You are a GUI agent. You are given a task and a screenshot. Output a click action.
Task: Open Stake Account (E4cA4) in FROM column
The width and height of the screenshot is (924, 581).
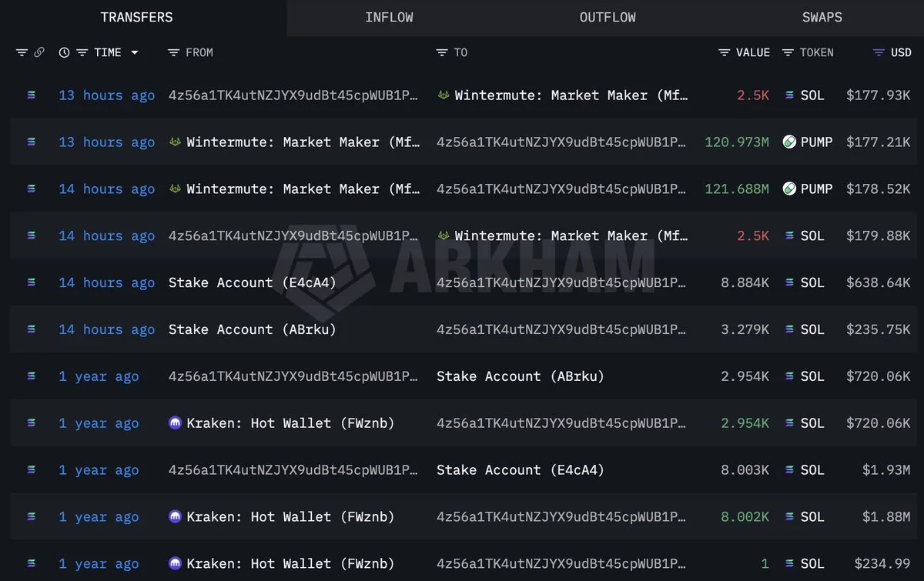coord(253,282)
